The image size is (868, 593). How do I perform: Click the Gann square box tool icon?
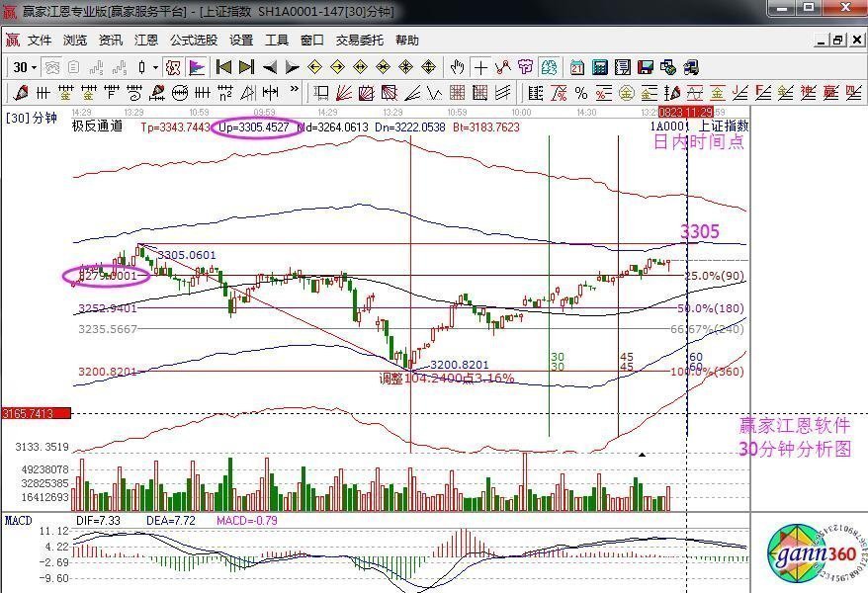click(366, 92)
